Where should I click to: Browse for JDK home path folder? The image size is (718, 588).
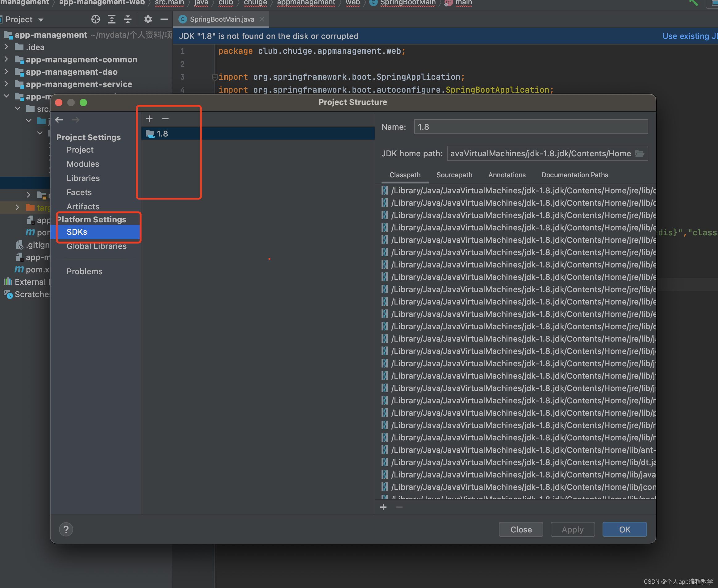640,153
